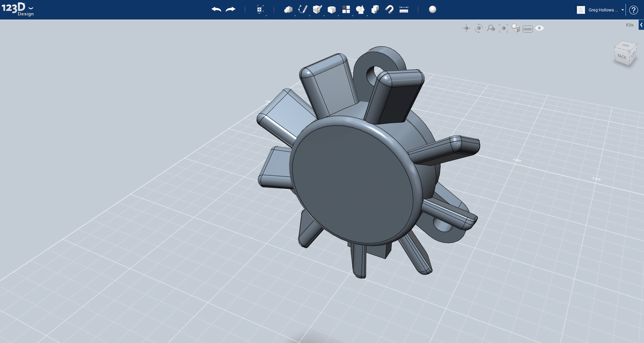The image size is (644, 343).
Task: Undo the last action
Action: tap(216, 9)
